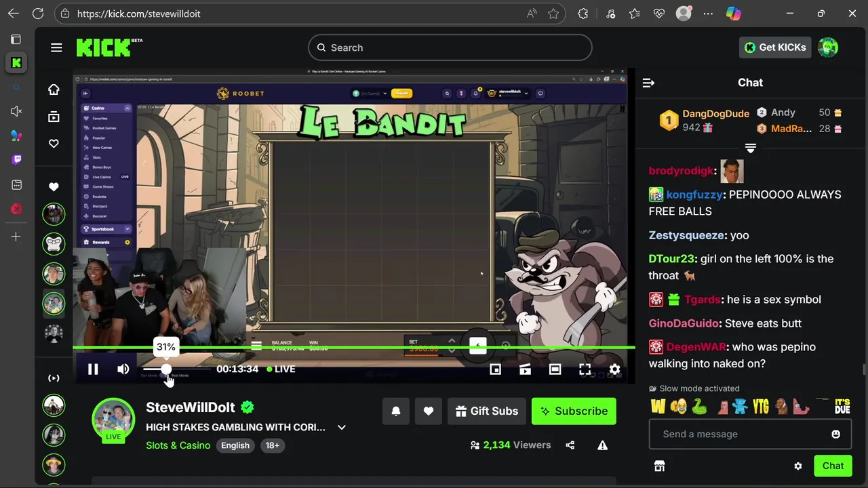868x488 pixels.
Task: Open browser extensions puzzle icon
Action: click(583, 14)
